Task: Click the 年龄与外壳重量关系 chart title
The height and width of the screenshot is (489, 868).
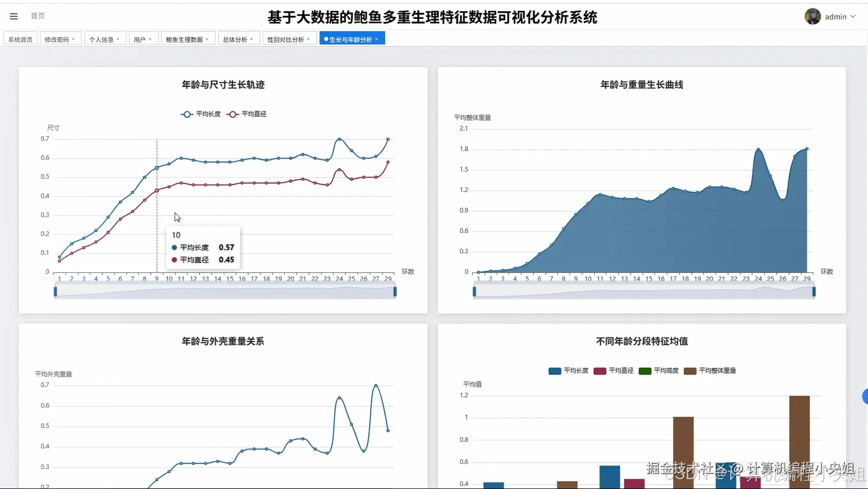Action: click(223, 341)
